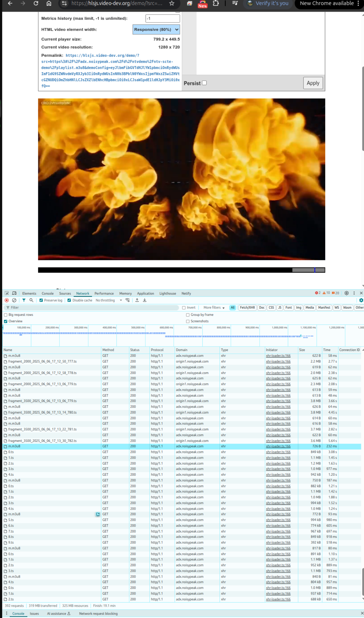Open extension with red New badge
This screenshot has width=364, height=618.
(202, 4)
